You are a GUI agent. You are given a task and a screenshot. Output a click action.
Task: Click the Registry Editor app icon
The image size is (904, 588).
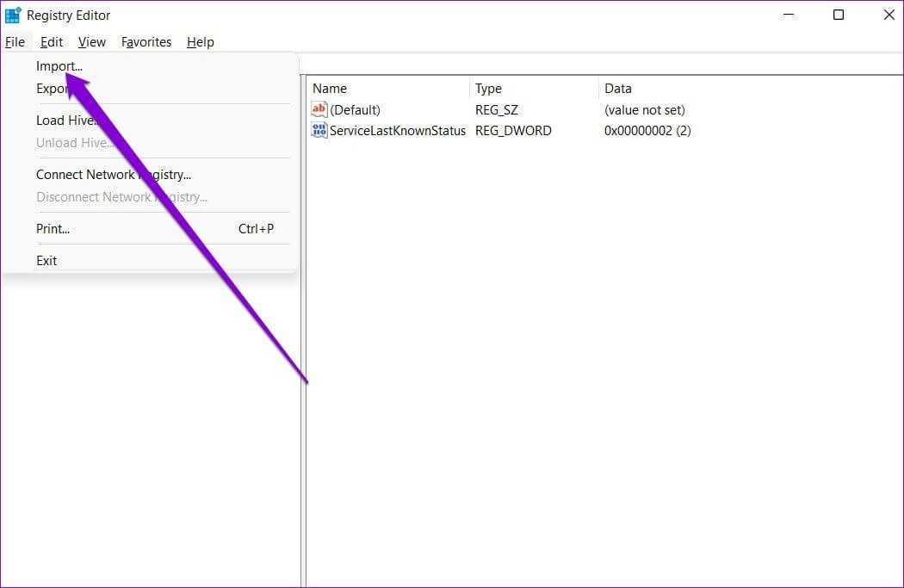pyautogui.click(x=13, y=15)
